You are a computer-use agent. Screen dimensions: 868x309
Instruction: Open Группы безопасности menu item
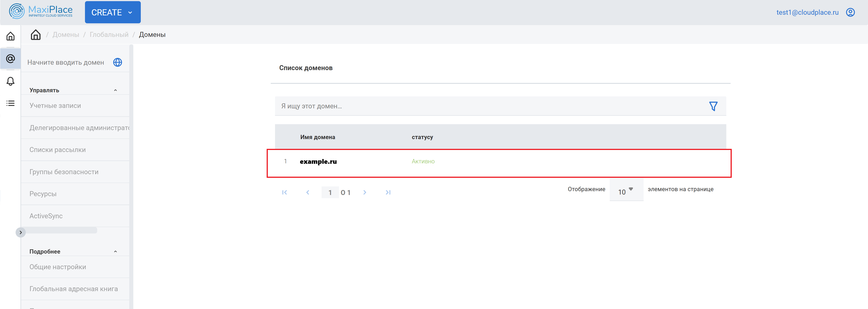(64, 172)
